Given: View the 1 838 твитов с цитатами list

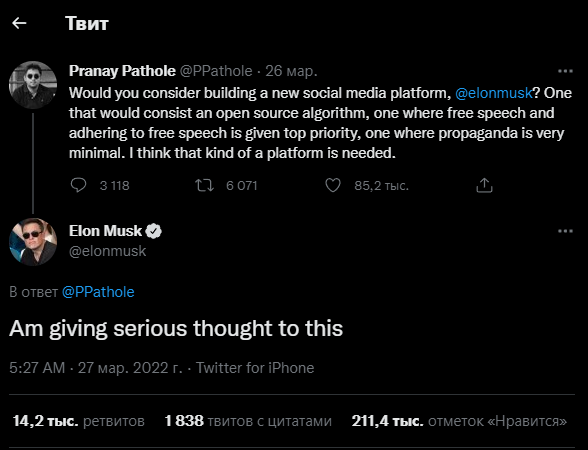Looking at the screenshot, I should (x=248, y=421).
